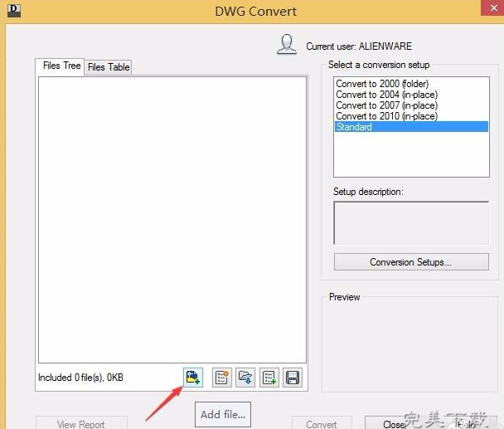Click inside the Setup description box

(411, 222)
